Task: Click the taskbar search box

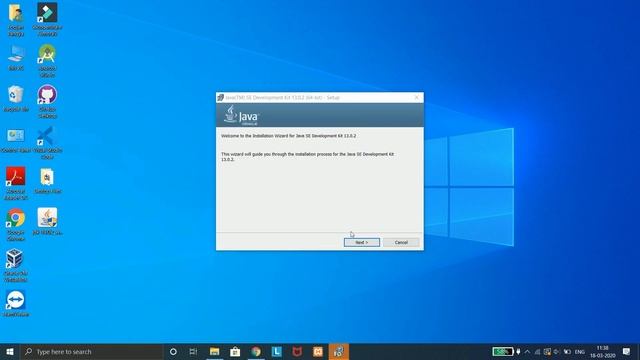Action: (91, 351)
